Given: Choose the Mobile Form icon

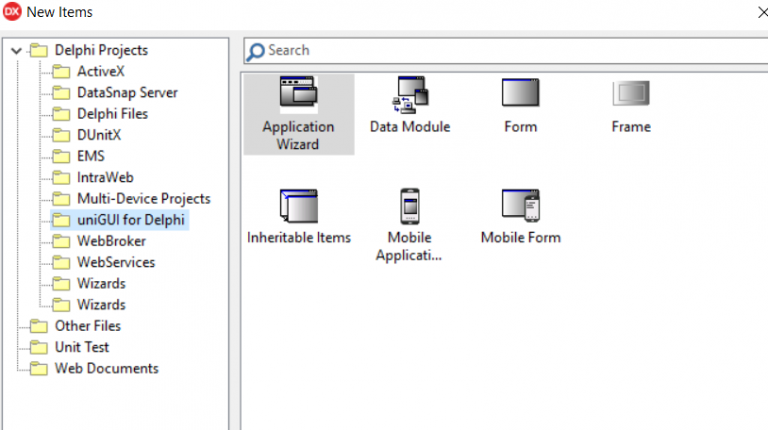Looking at the screenshot, I should pyautogui.click(x=520, y=205).
